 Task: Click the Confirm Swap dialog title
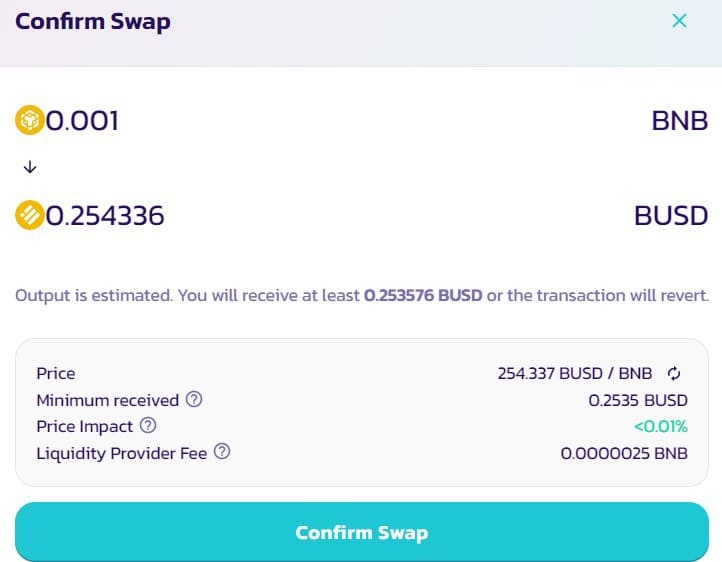point(93,22)
